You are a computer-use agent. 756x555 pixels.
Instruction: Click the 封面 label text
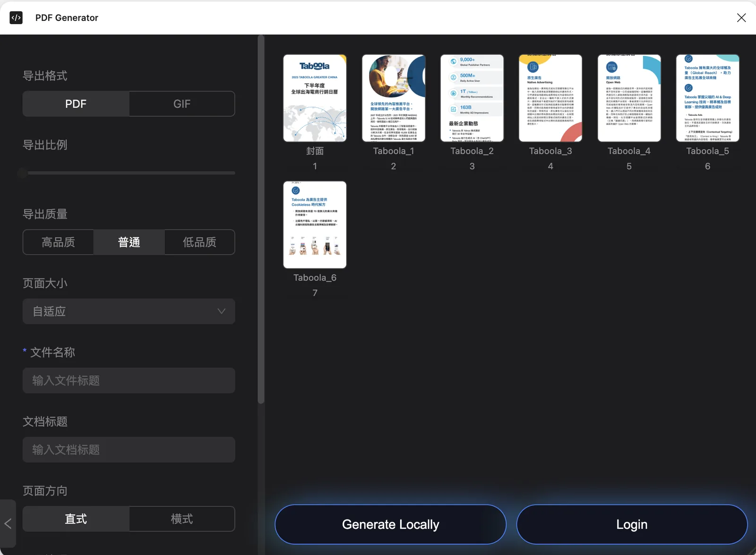[315, 151]
